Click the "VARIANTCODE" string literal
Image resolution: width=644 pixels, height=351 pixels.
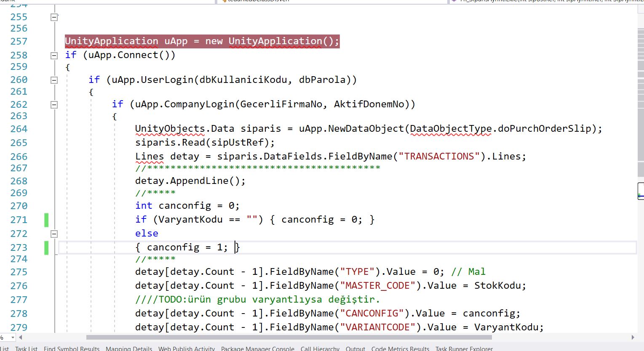[381, 327]
